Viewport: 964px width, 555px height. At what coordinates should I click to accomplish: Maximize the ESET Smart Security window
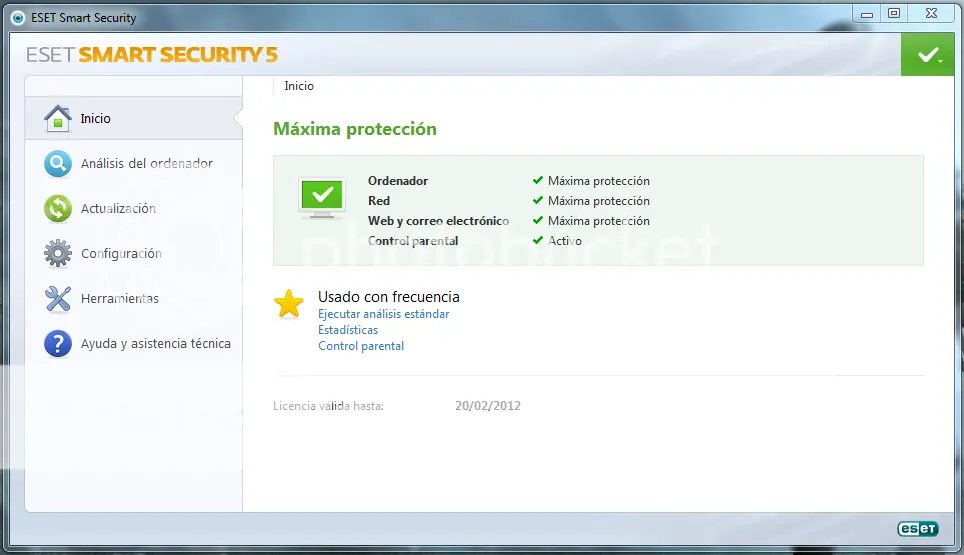[894, 14]
